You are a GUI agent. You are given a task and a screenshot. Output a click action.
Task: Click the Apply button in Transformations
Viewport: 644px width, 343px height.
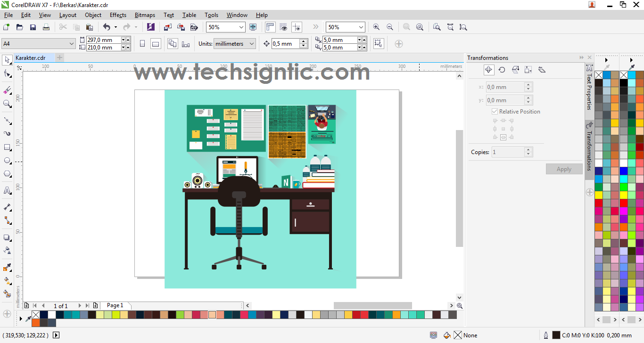(564, 169)
